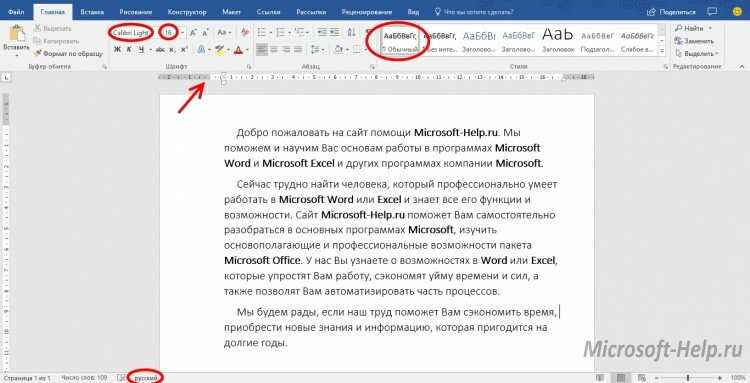Apply subscript formatting (x₂)

coord(172,49)
